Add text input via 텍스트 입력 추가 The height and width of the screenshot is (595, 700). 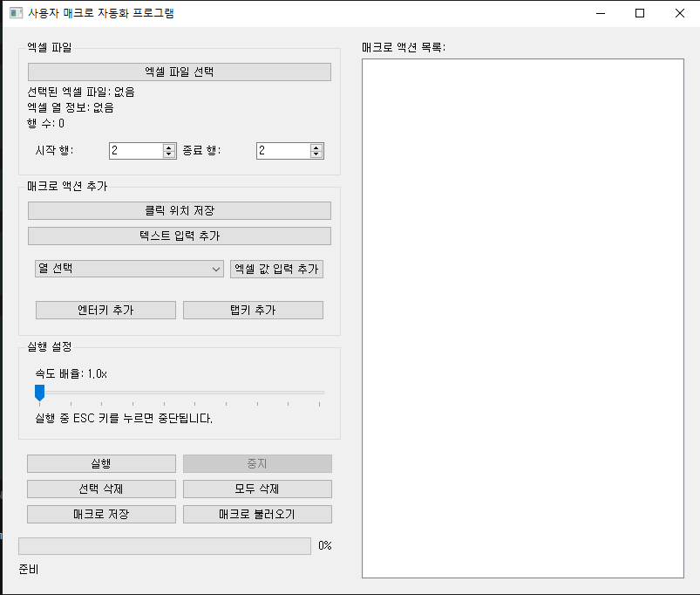(179, 236)
